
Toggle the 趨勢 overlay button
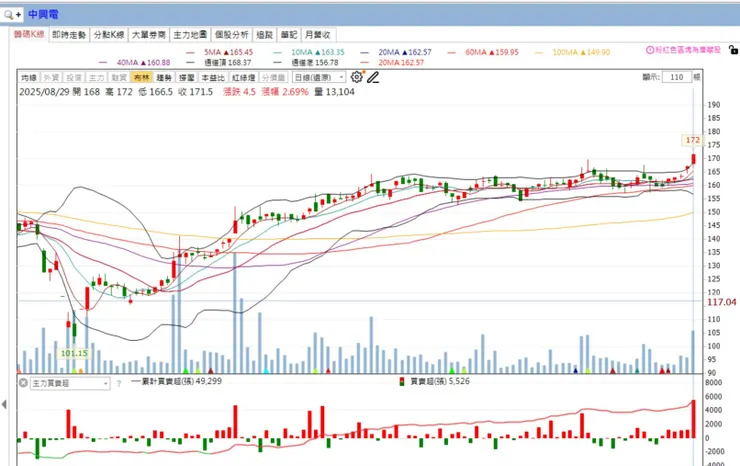tap(164, 77)
